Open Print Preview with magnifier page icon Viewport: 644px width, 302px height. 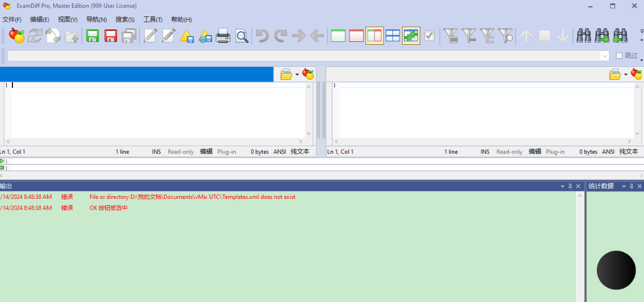click(242, 36)
